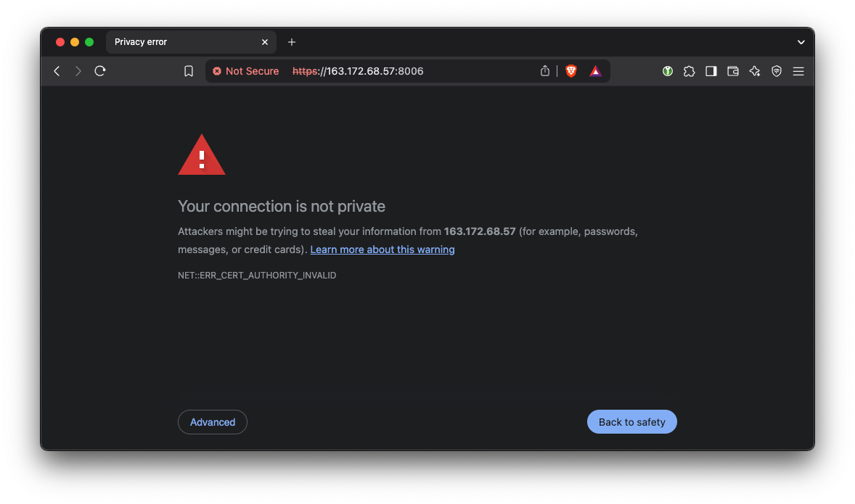Open a new tab
The height and width of the screenshot is (504, 855).
[292, 42]
